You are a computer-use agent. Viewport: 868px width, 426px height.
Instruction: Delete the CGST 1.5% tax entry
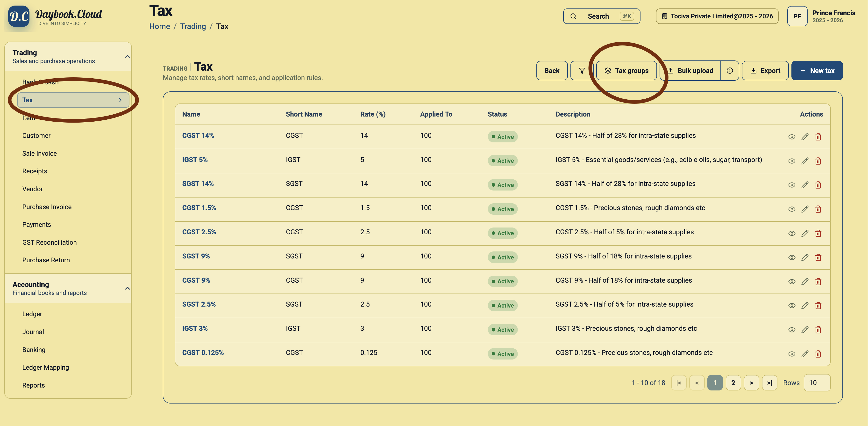click(x=818, y=209)
